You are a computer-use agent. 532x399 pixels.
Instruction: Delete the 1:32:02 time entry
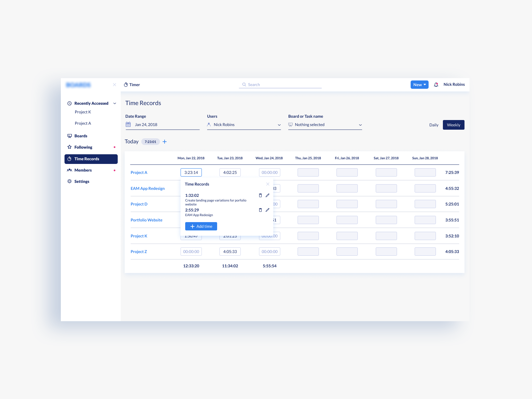coord(260,195)
